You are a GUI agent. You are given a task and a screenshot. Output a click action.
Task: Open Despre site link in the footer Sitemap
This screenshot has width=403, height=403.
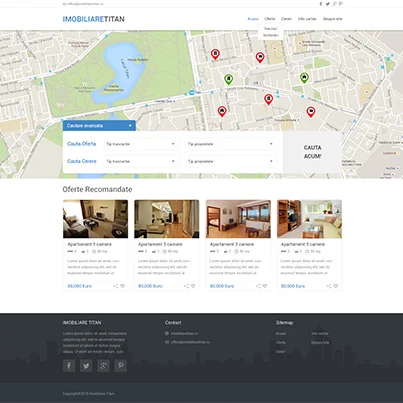click(320, 342)
